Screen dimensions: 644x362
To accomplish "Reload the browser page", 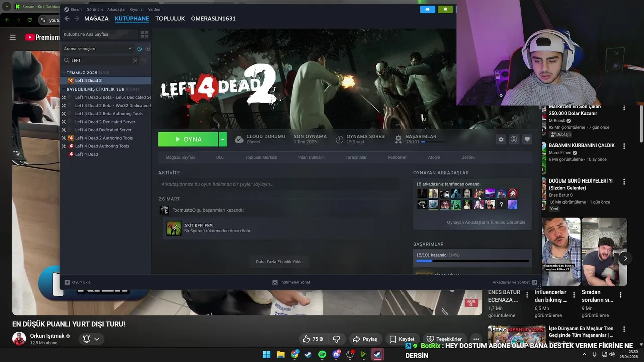I will point(30,20).
